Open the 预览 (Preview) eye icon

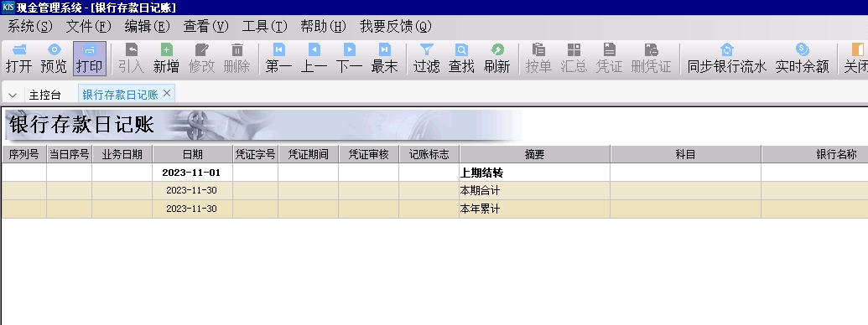point(54,58)
